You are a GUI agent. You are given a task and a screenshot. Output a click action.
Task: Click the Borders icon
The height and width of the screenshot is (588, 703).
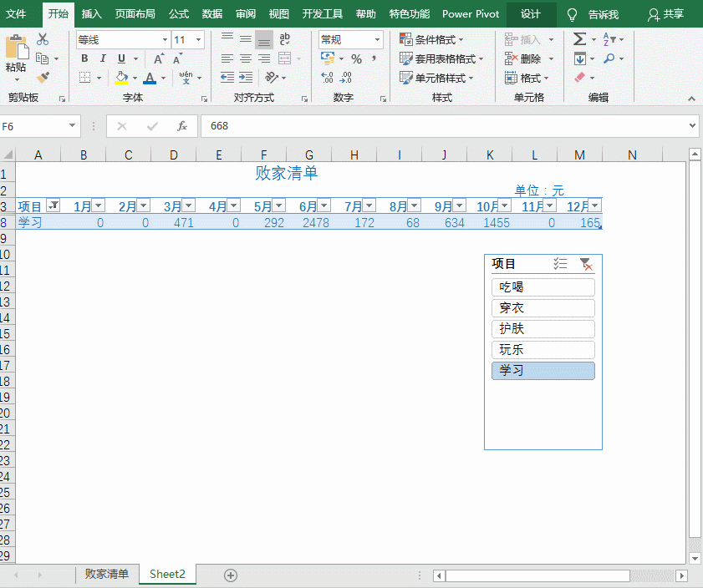coord(84,78)
